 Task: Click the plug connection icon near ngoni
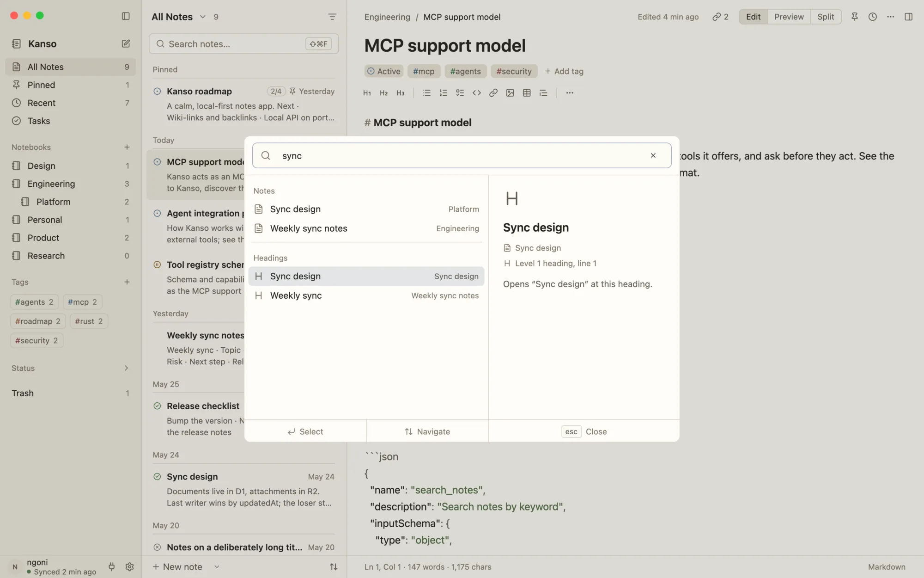click(x=111, y=567)
